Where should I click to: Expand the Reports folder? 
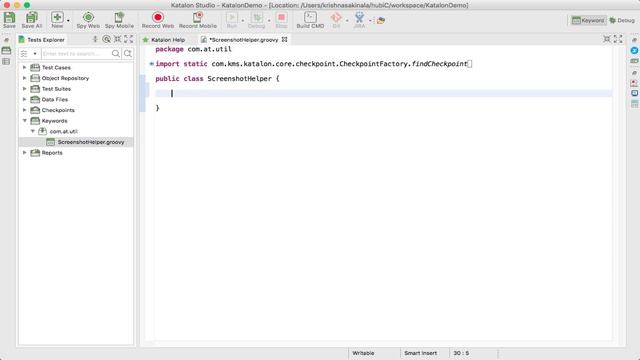24,152
